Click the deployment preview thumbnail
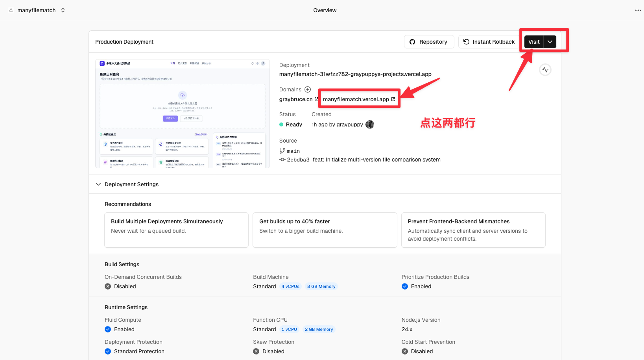 (183, 114)
